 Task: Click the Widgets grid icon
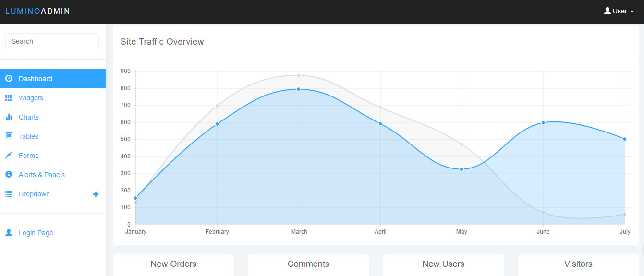pos(9,98)
